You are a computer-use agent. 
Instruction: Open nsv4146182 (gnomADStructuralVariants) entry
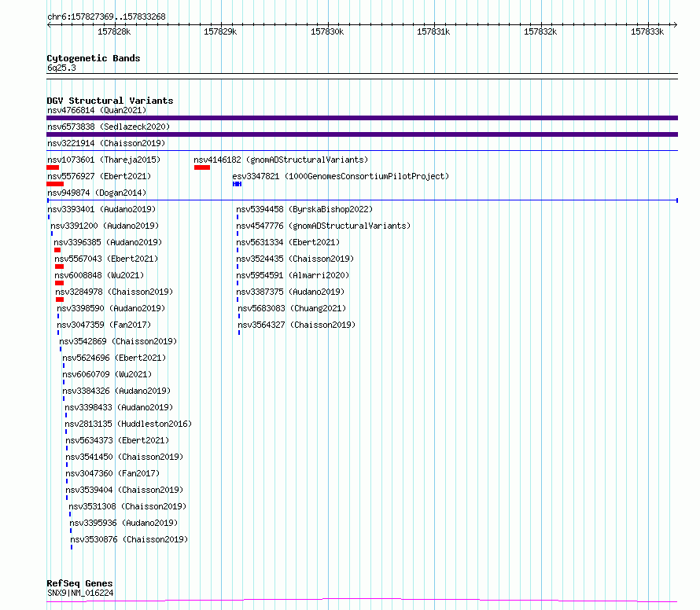(x=281, y=160)
